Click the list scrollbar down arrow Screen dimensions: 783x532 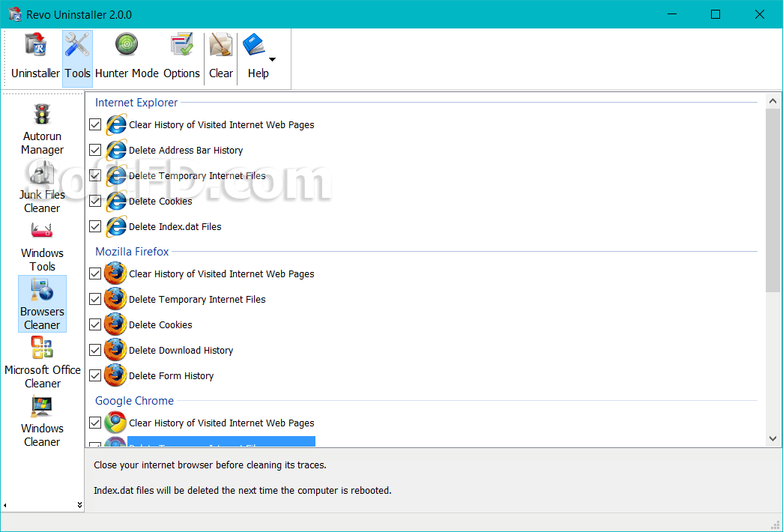[773, 438]
